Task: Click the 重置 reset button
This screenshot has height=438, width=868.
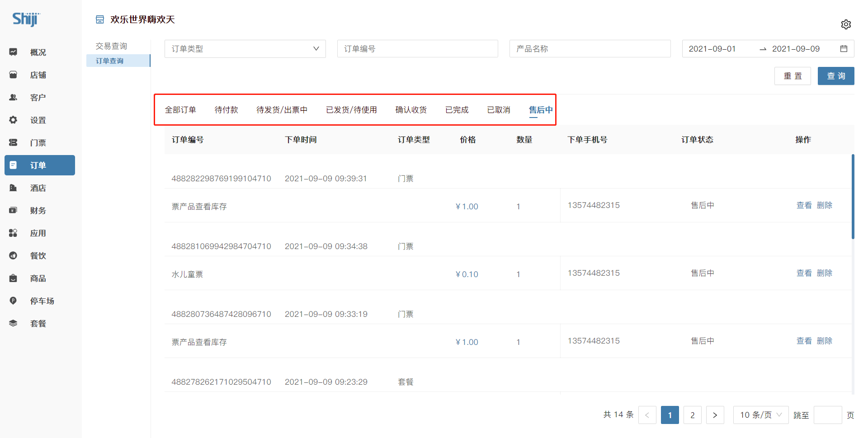Action: click(793, 76)
